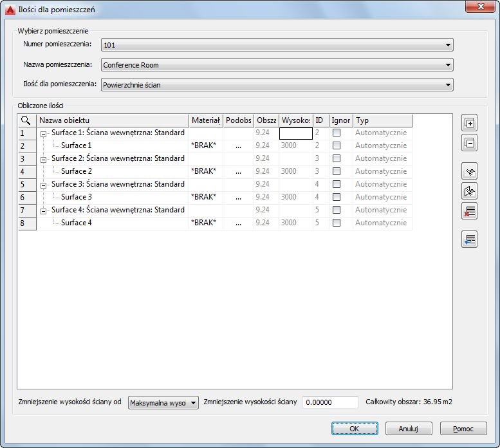The image size is (500, 448).
Task: Open the Nazwa pomieszczenia Conference Room dropdown
Action: point(277,65)
